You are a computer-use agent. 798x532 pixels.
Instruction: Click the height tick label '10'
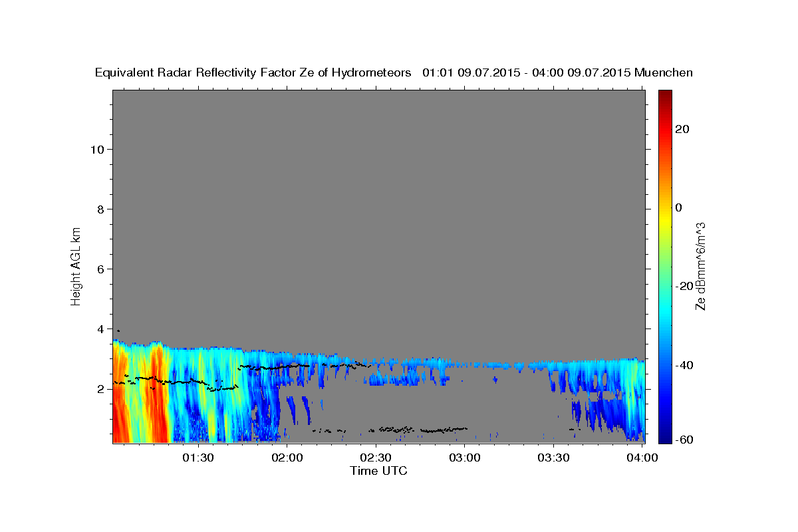96,149
